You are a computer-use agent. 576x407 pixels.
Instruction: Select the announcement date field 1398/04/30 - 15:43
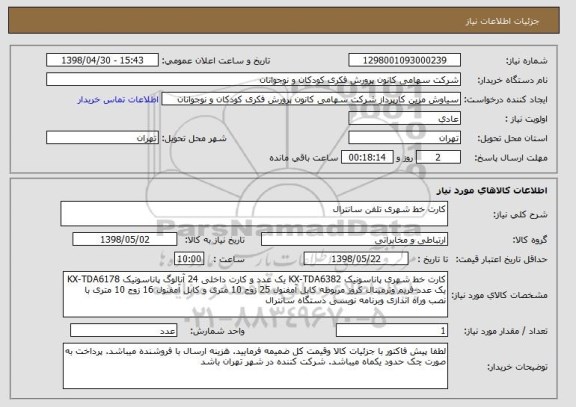point(102,60)
